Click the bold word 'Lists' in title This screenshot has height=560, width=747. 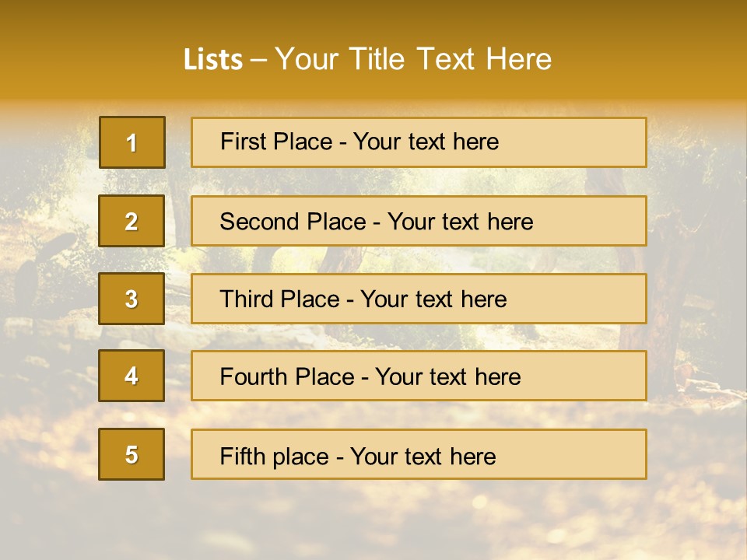pos(213,60)
